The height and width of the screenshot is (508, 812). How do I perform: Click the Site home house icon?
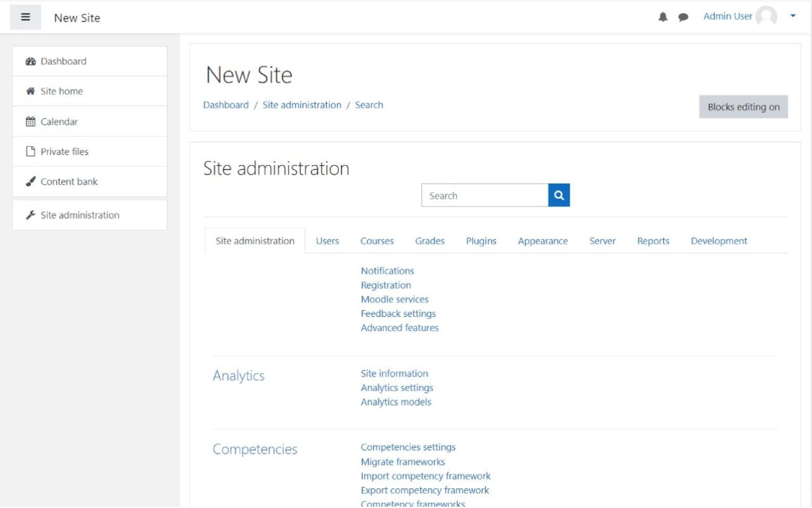click(x=31, y=91)
